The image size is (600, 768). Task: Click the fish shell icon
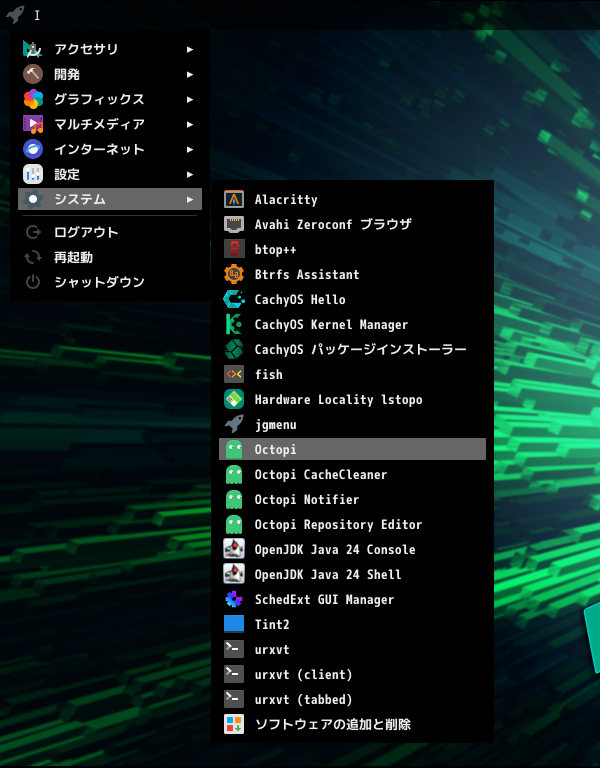(234, 374)
